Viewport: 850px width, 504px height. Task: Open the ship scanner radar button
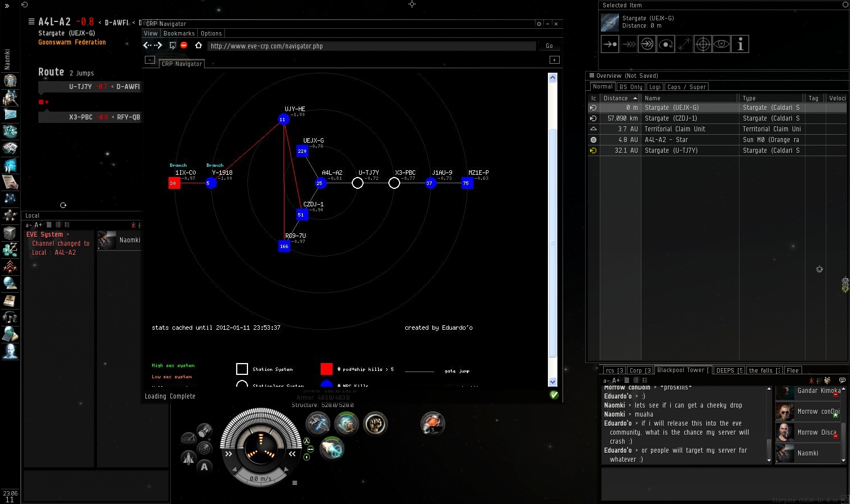point(204,449)
